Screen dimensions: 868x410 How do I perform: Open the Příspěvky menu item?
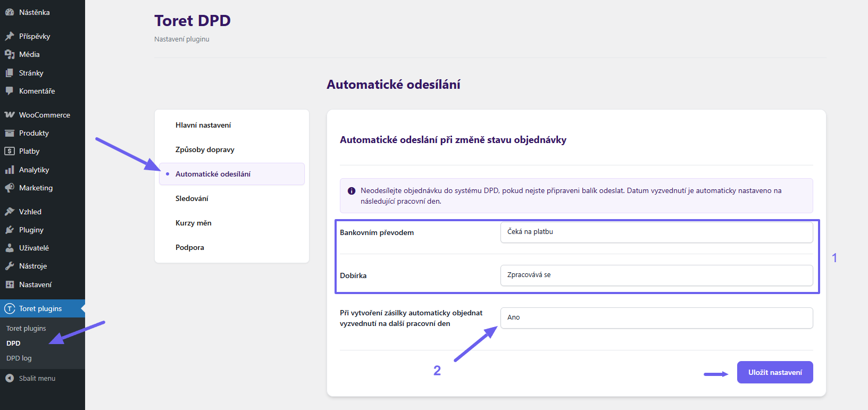point(43,36)
